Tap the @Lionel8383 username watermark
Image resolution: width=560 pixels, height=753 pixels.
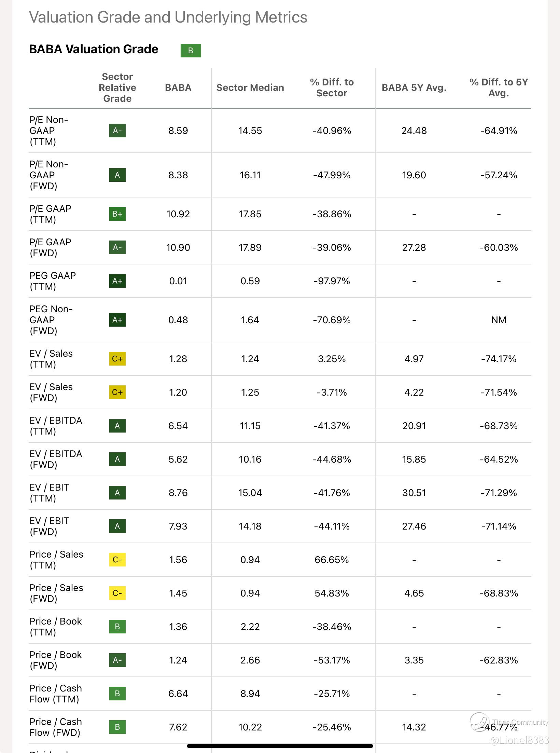click(519, 740)
